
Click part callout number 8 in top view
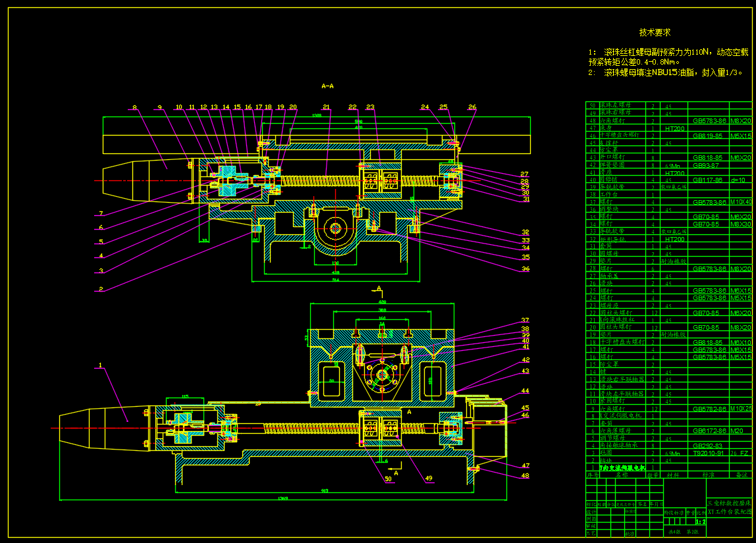click(134, 107)
